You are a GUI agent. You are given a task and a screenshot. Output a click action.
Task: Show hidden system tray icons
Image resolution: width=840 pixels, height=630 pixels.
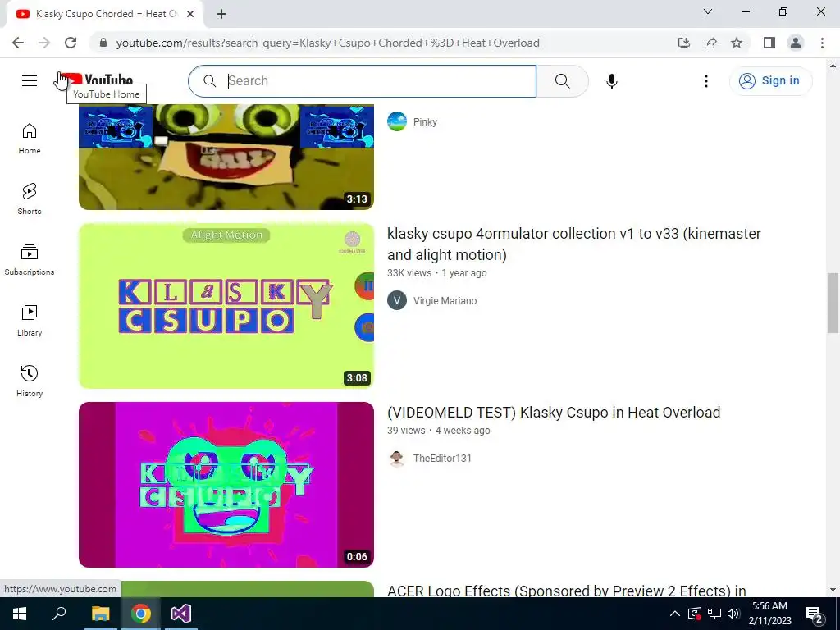[675, 614]
